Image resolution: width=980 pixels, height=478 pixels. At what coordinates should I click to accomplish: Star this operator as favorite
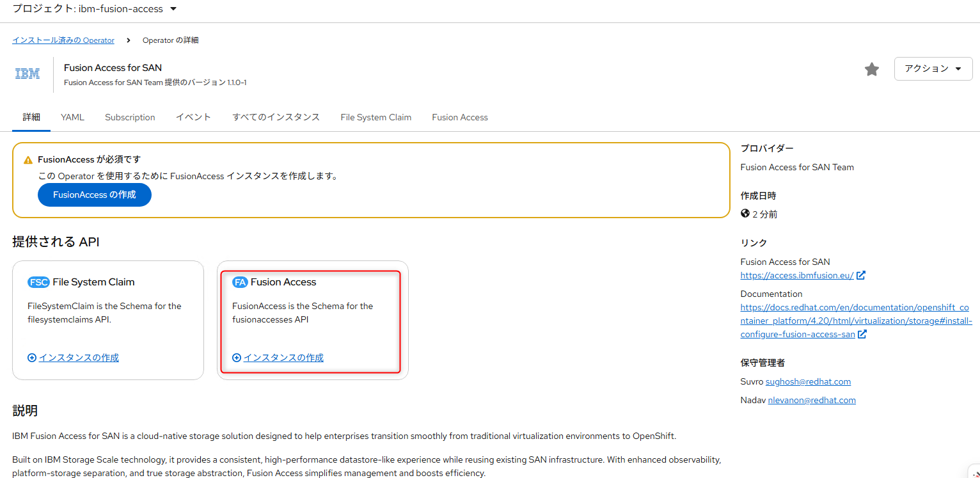point(872,69)
